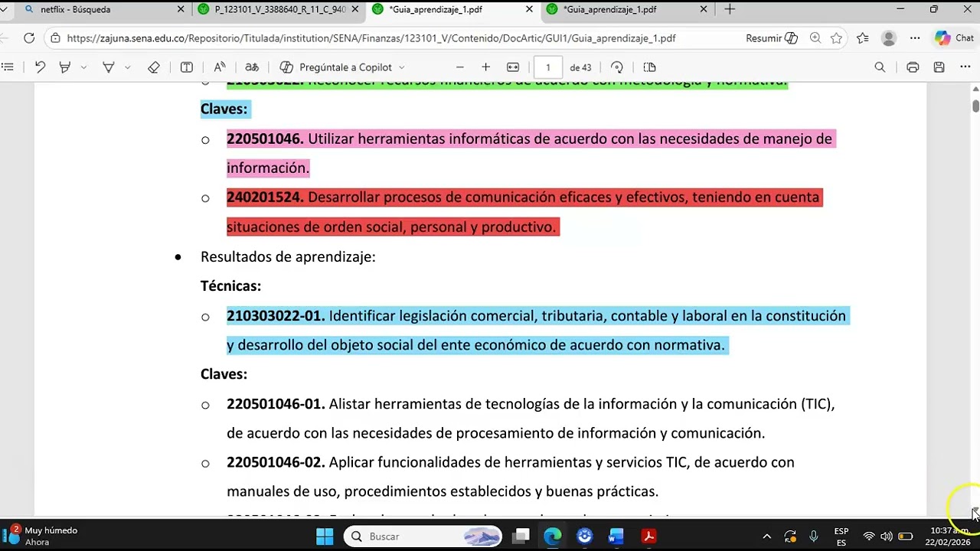
Task: Open Word from the taskbar
Action: click(x=617, y=536)
